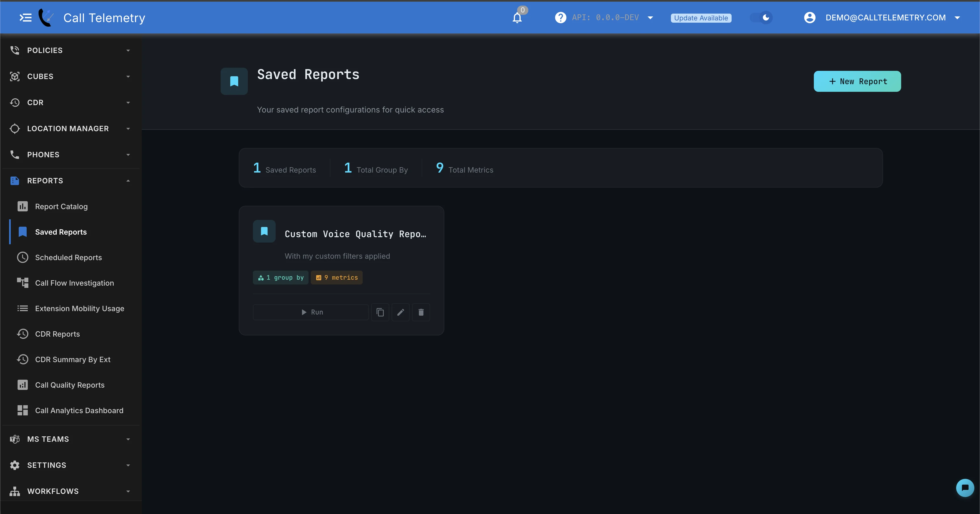
Task: Click the 1 group by chip
Action: coord(280,277)
